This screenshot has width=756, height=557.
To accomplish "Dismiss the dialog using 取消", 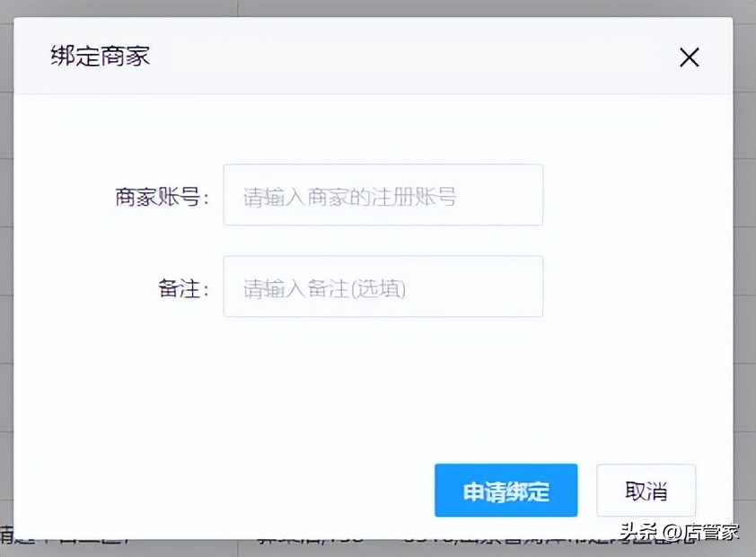I will point(646,491).
